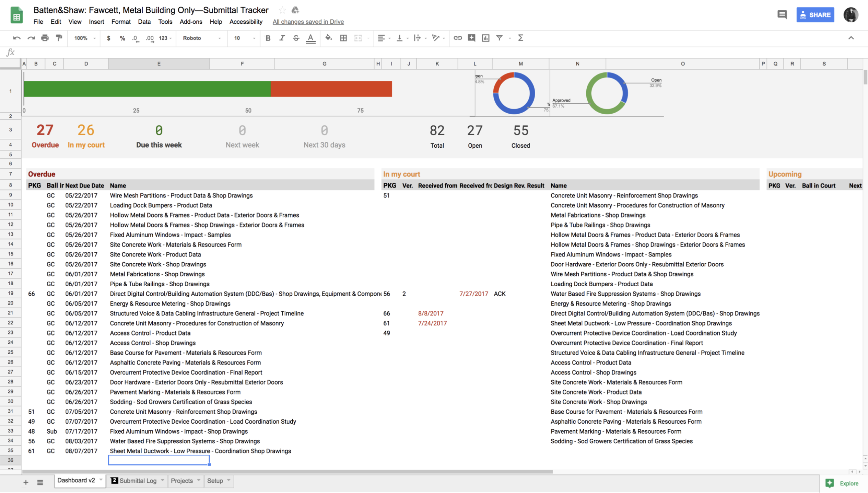Image resolution: width=868 pixels, height=493 pixels.
Task: Click the Share button
Action: coord(815,15)
